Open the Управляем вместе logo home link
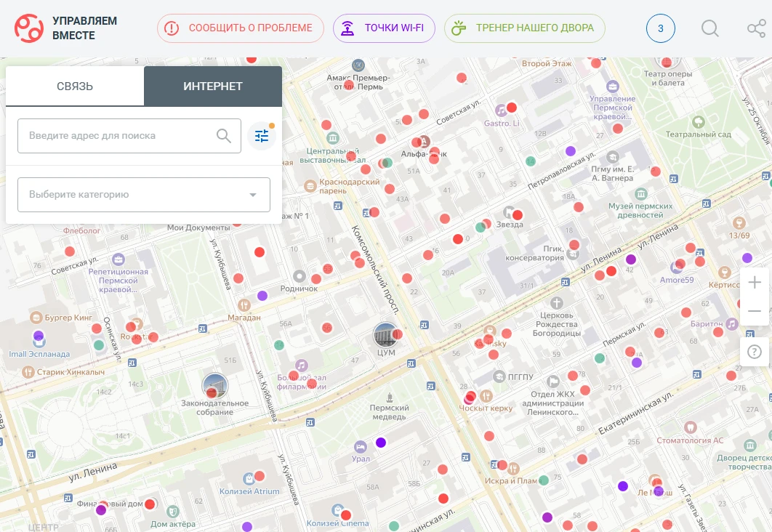 click(x=66, y=28)
